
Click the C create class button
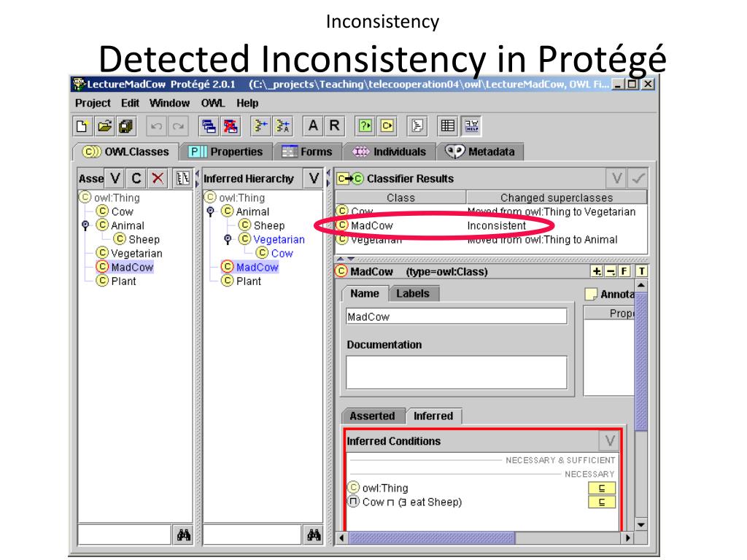(x=136, y=179)
